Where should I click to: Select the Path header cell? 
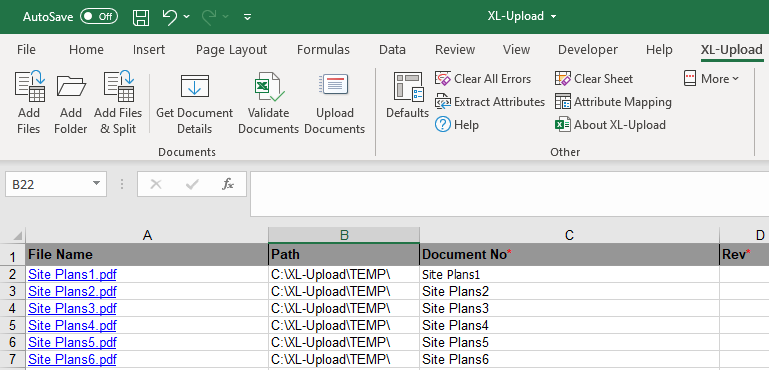pos(344,255)
